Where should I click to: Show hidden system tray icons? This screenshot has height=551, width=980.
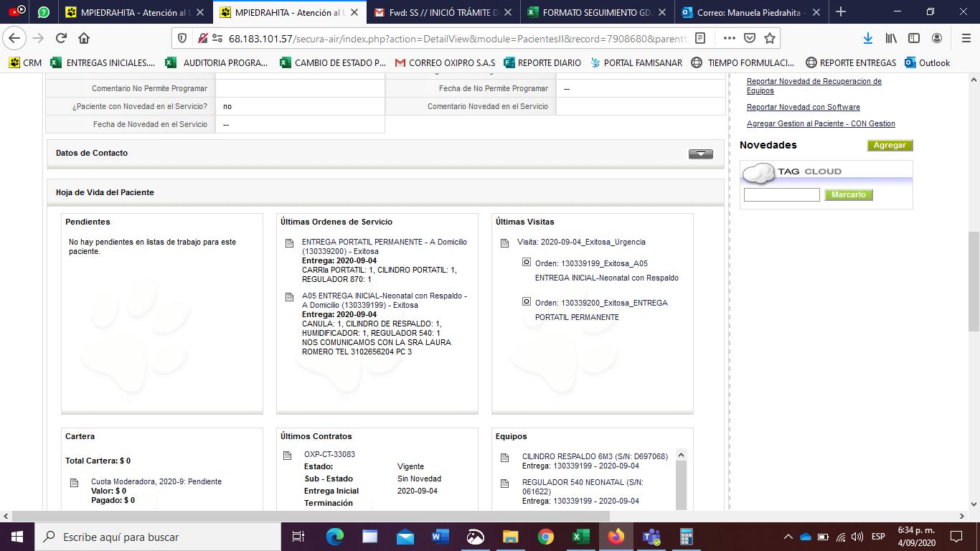point(788,537)
